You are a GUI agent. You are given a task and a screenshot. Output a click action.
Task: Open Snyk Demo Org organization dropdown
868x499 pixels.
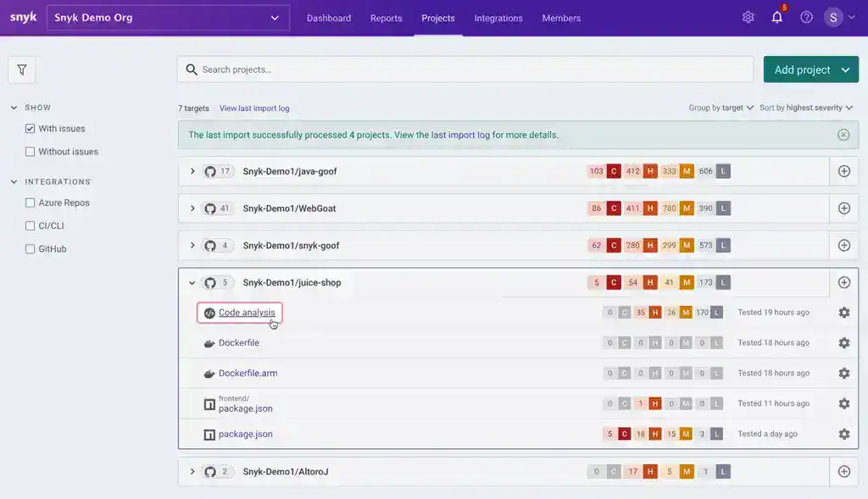click(x=168, y=18)
